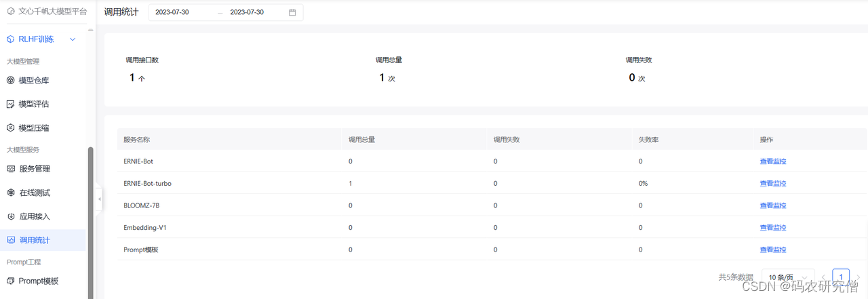This screenshot has width=868, height=299.
Task: Click the 调用失败 summary label above the table
Action: (x=639, y=60)
